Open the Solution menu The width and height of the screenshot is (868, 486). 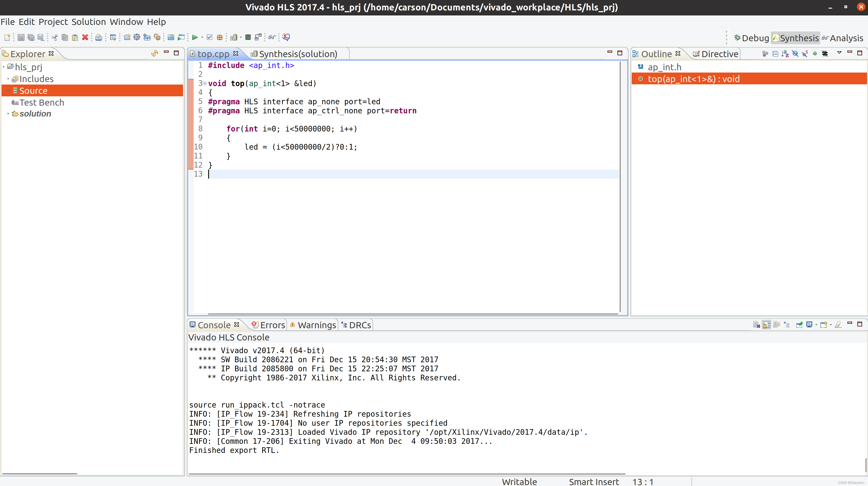click(89, 22)
